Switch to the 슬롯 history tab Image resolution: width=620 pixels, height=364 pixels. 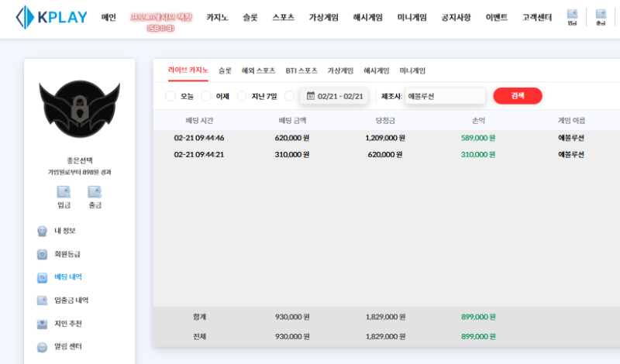[x=225, y=70]
